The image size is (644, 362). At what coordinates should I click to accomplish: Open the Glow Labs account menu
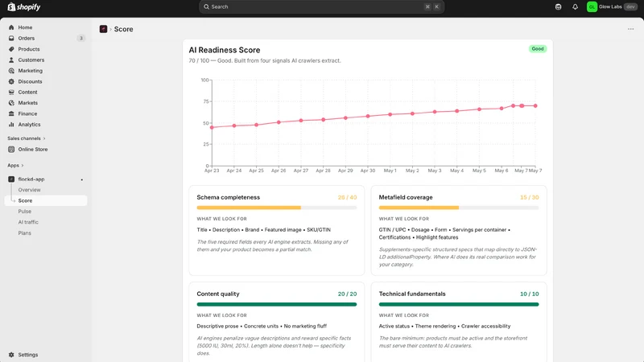tap(612, 6)
